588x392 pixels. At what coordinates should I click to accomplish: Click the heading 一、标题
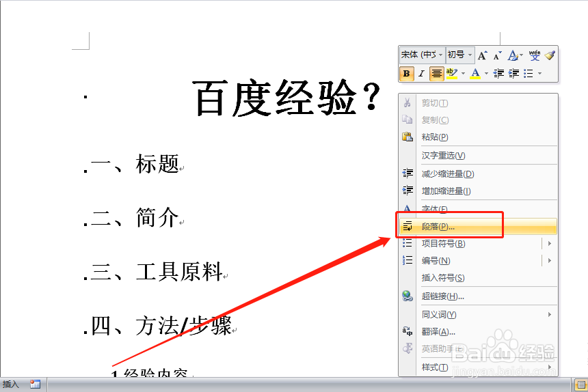[135, 164]
